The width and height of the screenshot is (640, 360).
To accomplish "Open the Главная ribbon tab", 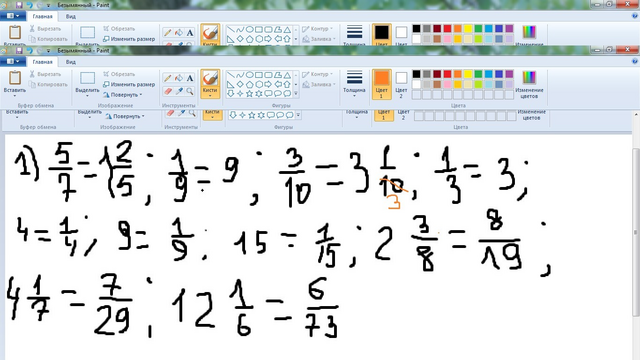I will [42, 62].
